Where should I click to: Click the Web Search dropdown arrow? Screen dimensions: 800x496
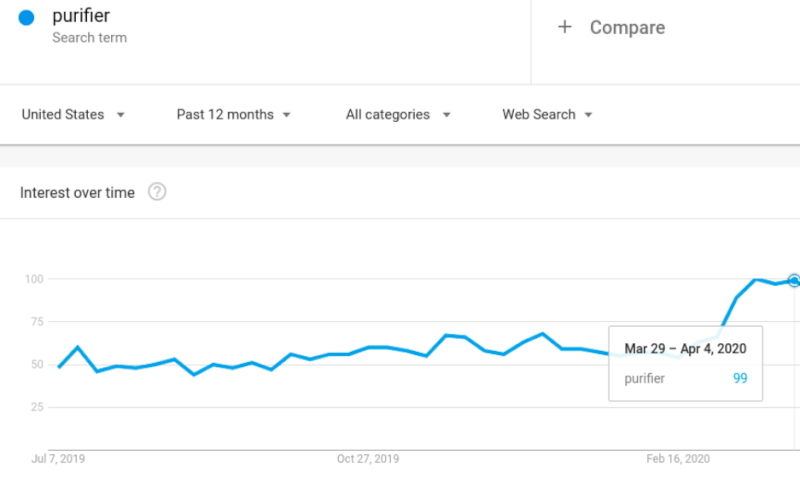point(588,115)
